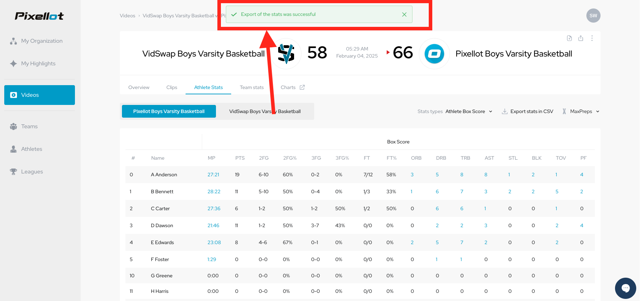644x301 pixels.
Task: Click the AST column header
Action: (489, 158)
